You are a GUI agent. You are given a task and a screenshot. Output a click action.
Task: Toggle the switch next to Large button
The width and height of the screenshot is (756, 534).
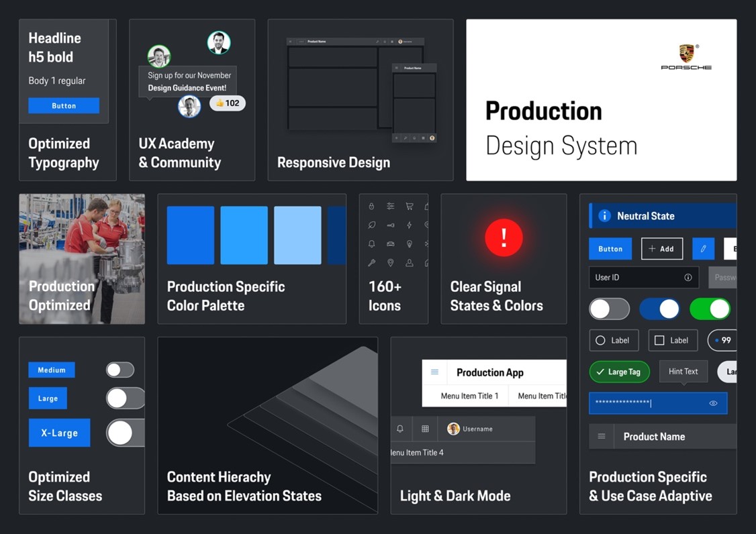pyautogui.click(x=126, y=398)
